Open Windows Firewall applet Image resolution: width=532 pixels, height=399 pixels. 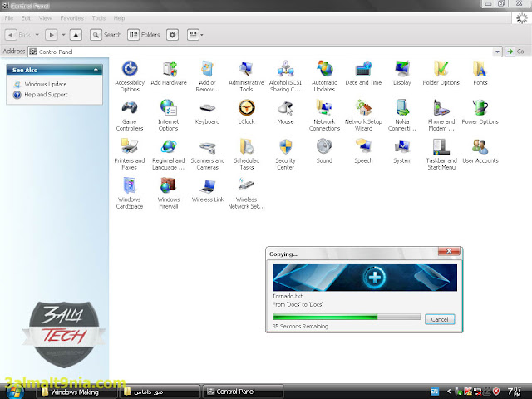[x=169, y=194]
